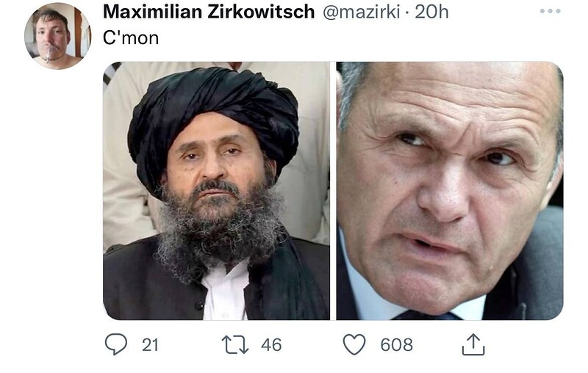Click the retweet count 46

click(x=271, y=345)
